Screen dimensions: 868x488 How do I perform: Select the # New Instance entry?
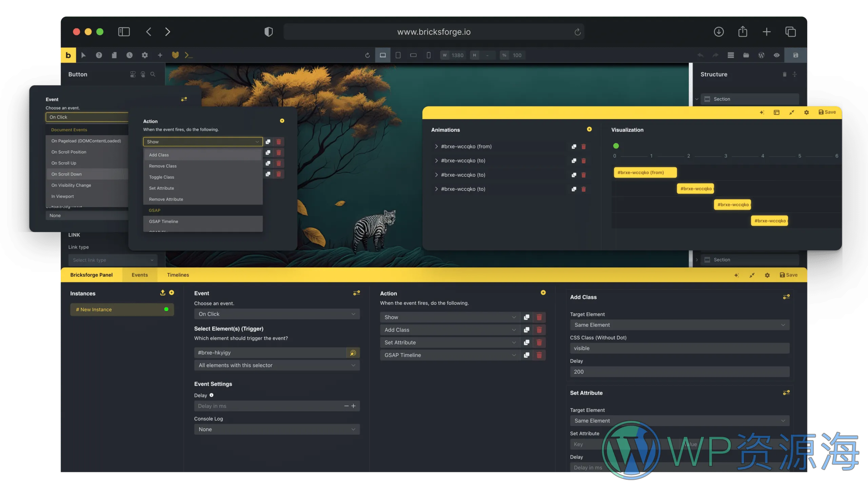122,309
